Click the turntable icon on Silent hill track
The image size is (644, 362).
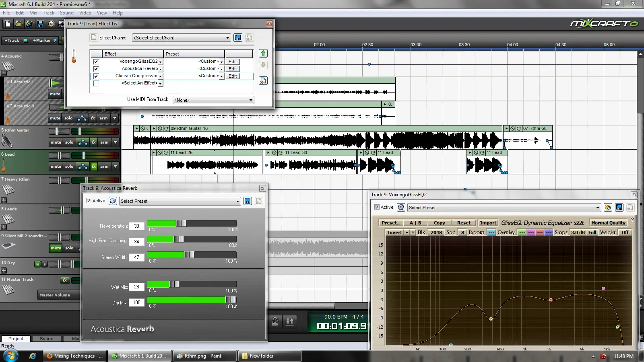click(8, 246)
